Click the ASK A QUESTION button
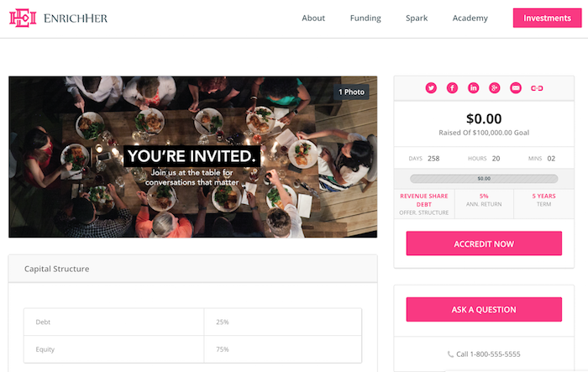Screen dimensions: 588x372 [x=484, y=309]
